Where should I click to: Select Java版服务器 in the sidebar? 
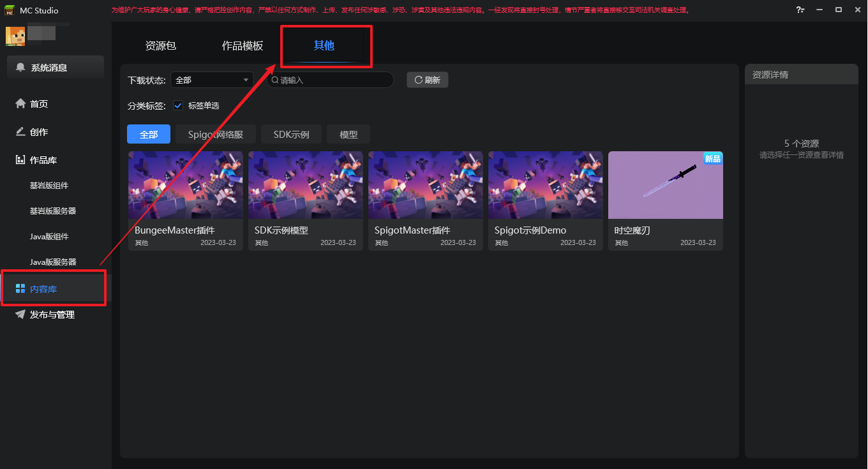(53, 262)
